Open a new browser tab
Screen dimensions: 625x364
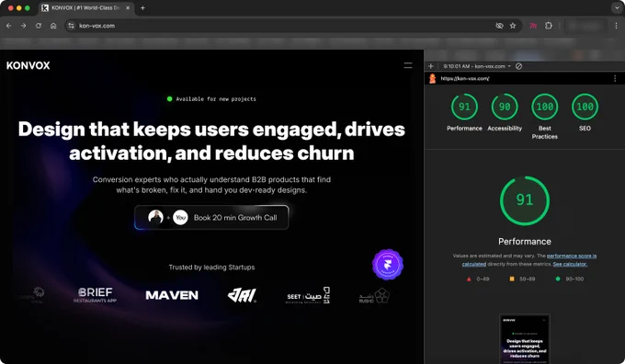pos(142,7)
